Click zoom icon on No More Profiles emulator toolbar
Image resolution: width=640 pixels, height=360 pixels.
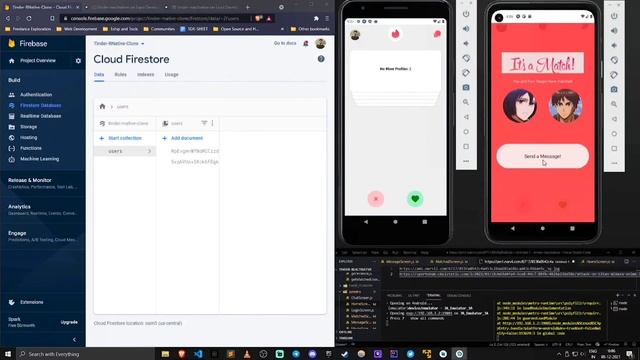(x=466, y=102)
